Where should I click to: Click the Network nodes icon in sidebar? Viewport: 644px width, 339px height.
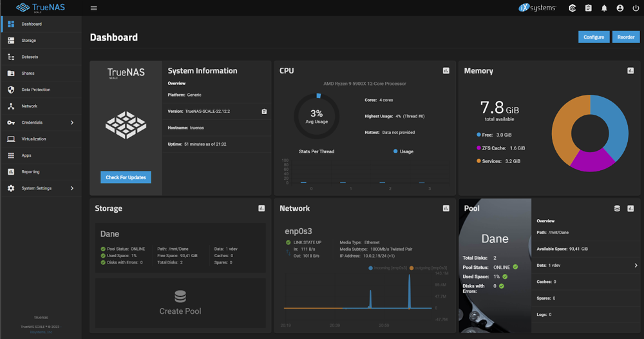click(x=11, y=106)
